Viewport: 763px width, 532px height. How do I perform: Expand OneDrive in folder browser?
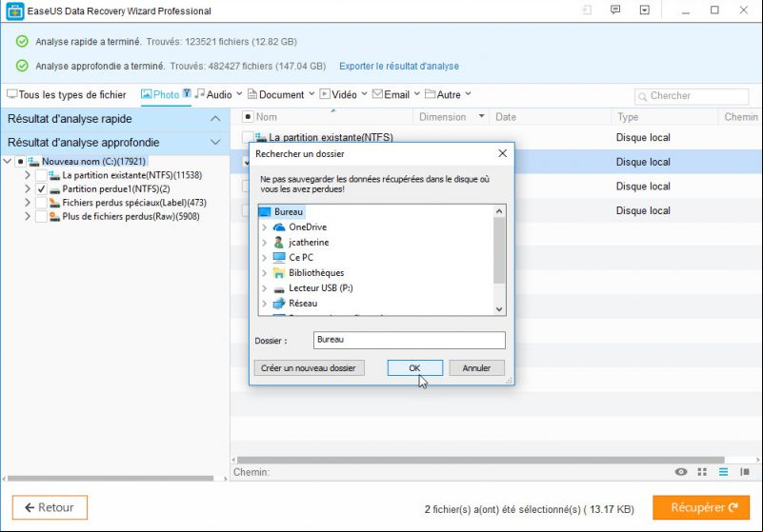tap(264, 227)
